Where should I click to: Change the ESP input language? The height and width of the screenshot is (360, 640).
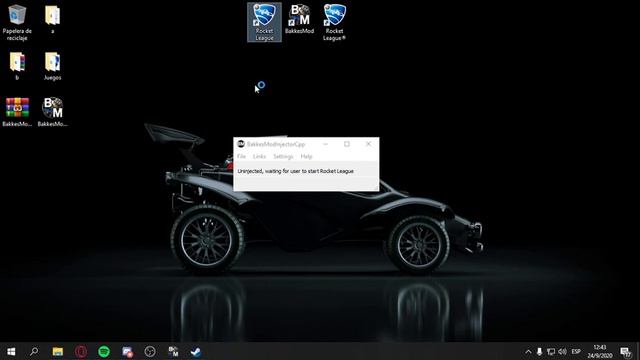[x=576, y=351]
